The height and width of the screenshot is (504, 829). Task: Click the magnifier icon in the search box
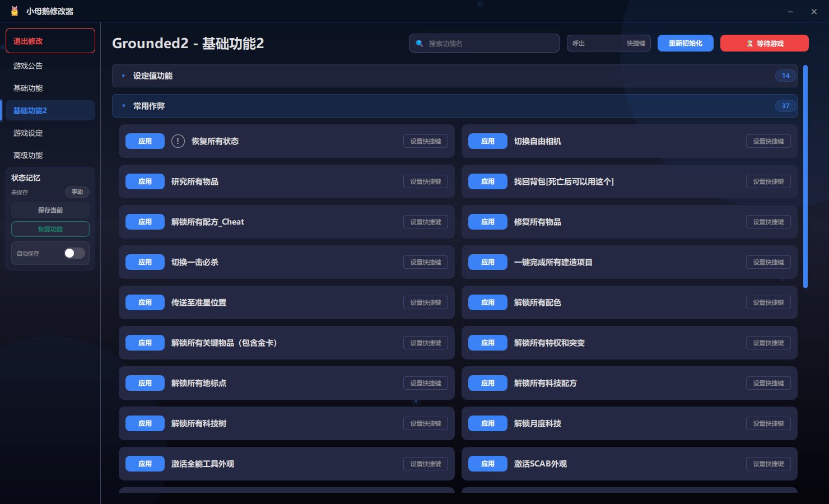[419, 43]
